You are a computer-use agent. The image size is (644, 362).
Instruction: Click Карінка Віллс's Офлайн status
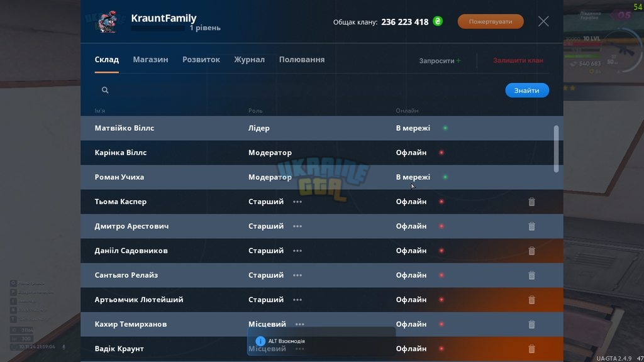(411, 153)
